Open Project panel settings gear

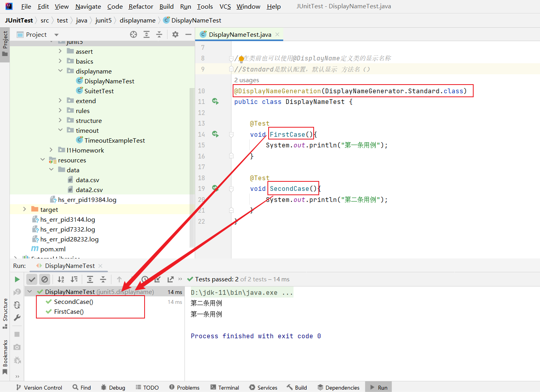pyautogui.click(x=175, y=35)
